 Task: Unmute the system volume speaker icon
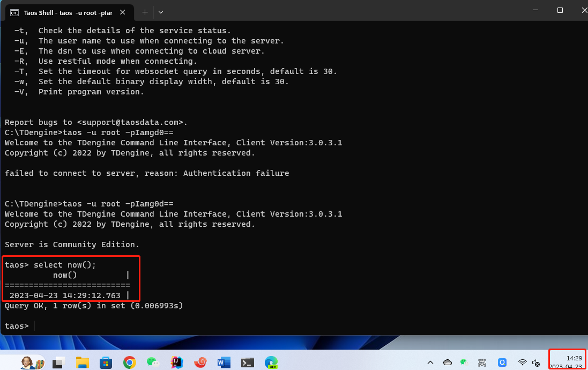tap(537, 362)
